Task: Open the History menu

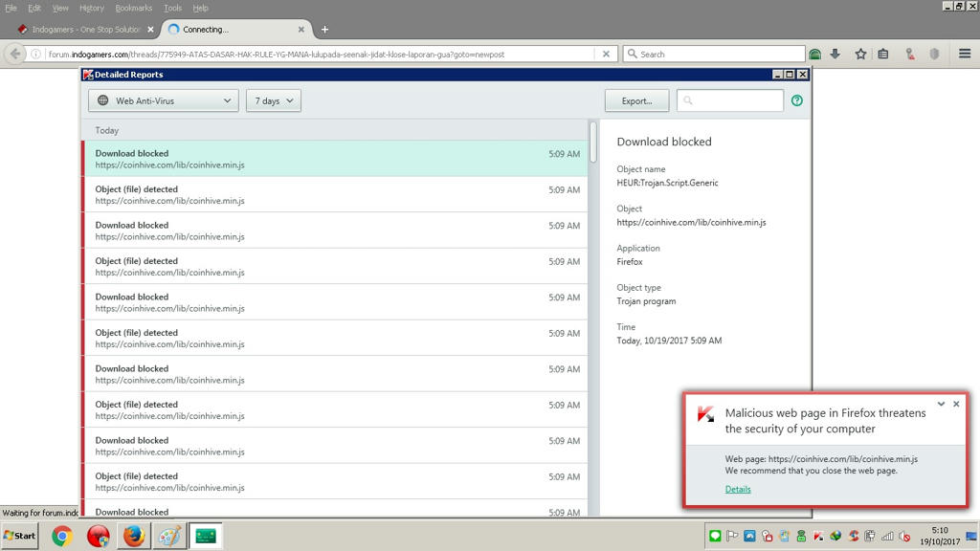Action: coord(92,8)
